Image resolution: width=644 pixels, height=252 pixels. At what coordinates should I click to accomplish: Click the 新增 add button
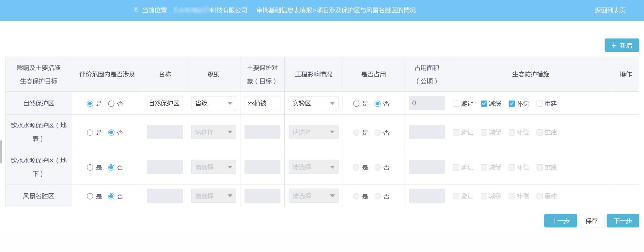622,45
